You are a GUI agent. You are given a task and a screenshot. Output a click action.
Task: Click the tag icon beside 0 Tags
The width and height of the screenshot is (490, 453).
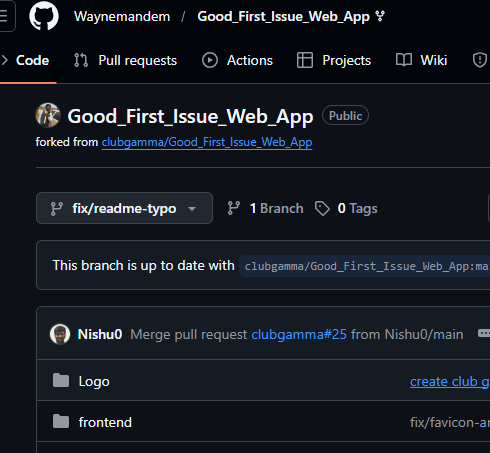[x=322, y=209]
